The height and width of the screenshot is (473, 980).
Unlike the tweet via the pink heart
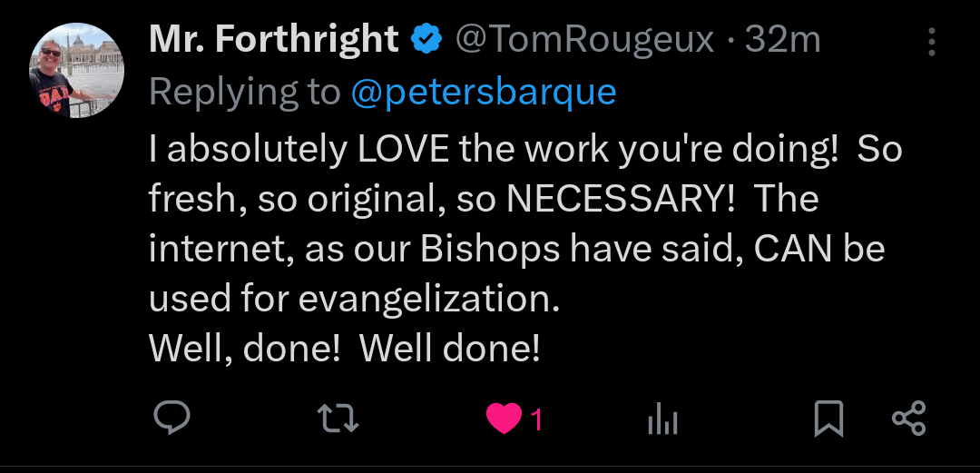(504, 419)
